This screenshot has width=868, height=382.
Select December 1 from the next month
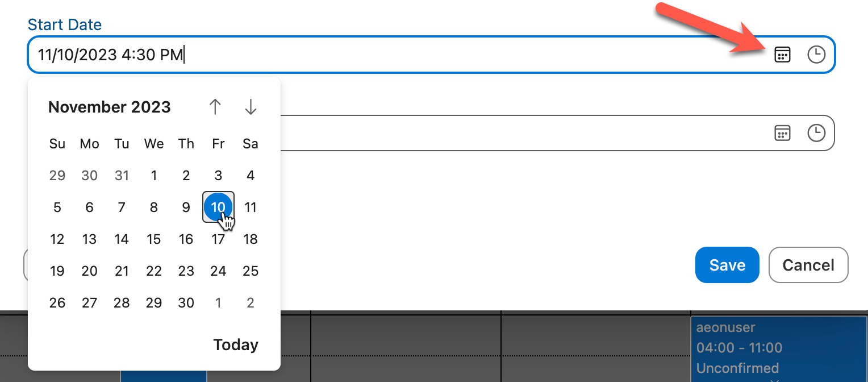[x=218, y=302]
